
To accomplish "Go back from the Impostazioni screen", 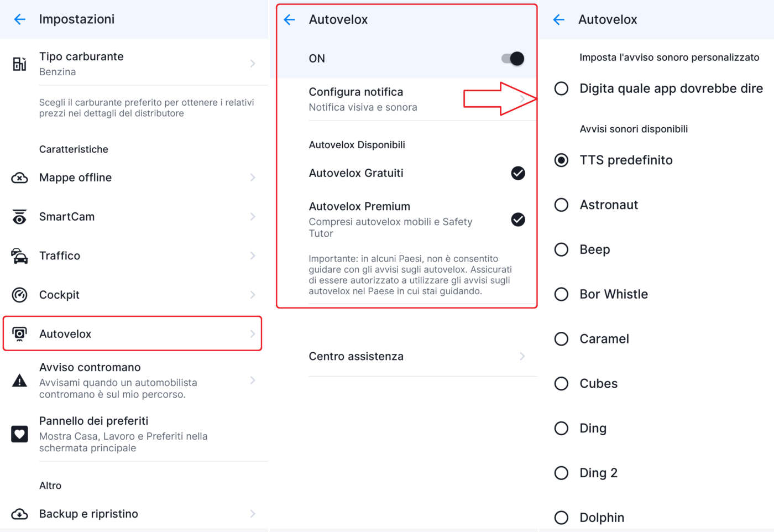I will pyautogui.click(x=20, y=19).
